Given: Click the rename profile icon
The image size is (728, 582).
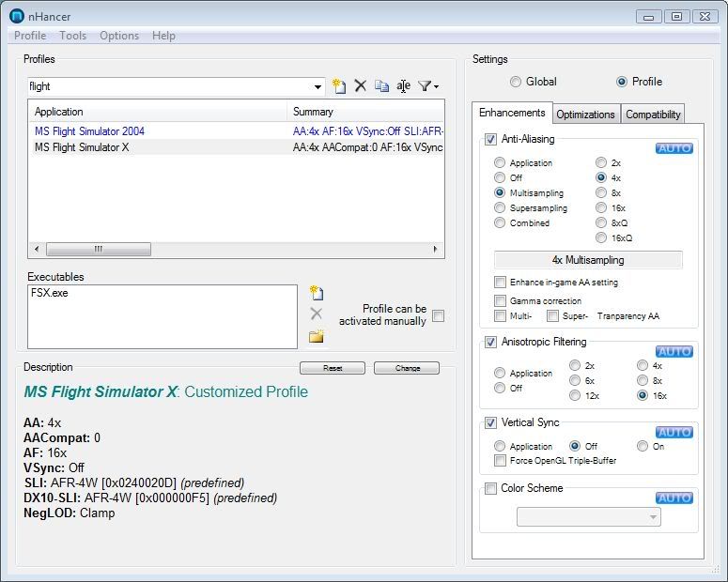Looking at the screenshot, I should pos(403,86).
